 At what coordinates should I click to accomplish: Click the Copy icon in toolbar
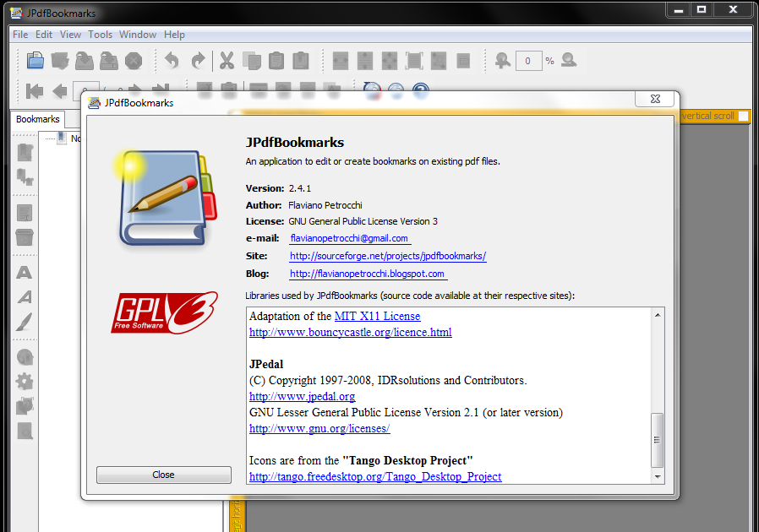252,61
